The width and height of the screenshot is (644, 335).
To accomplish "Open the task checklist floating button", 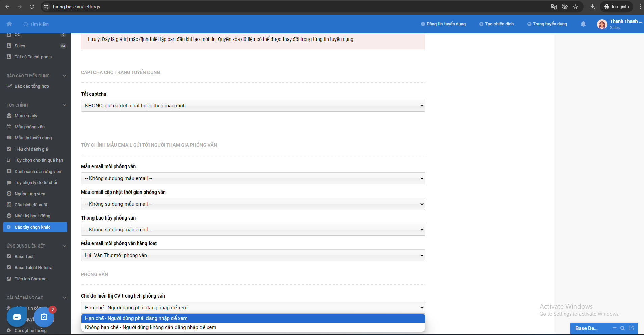I will tap(44, 317).
